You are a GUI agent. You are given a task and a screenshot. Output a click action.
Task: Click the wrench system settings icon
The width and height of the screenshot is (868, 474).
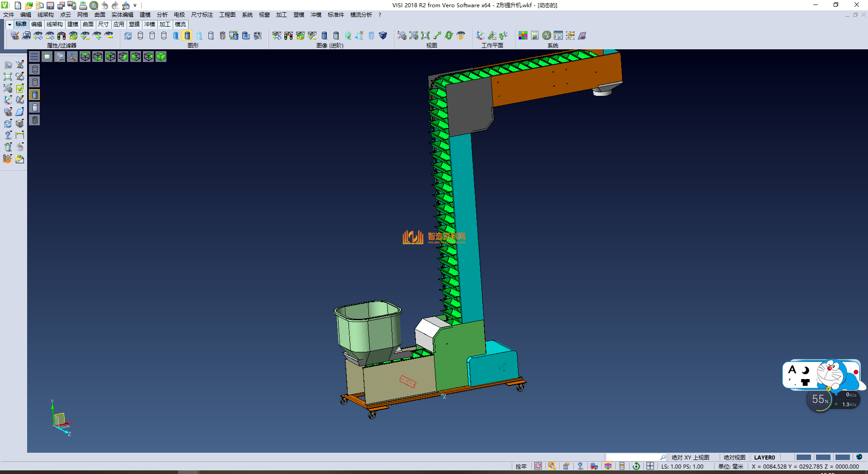click(547, 35)
